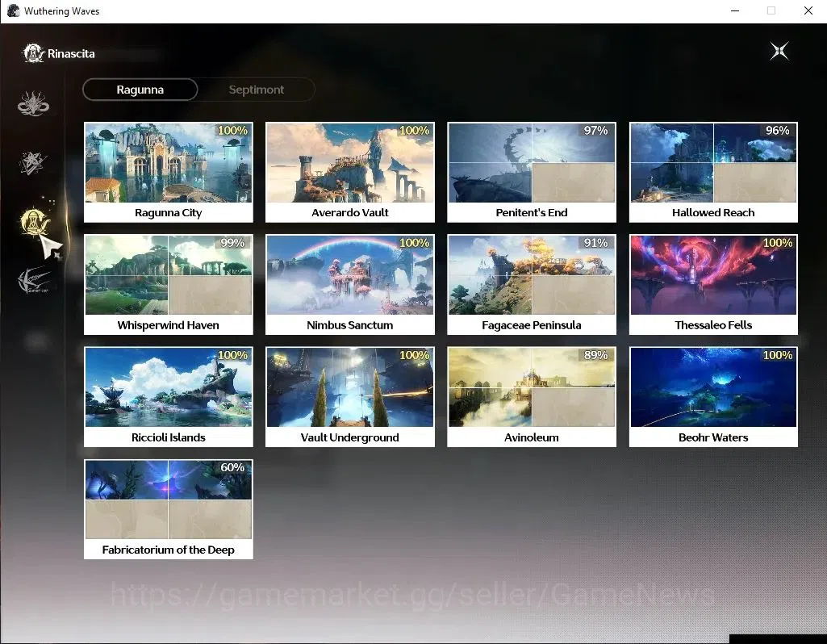
Task: Select the star-shaped region icon in sidebar
Action: [x=33, y=163]
